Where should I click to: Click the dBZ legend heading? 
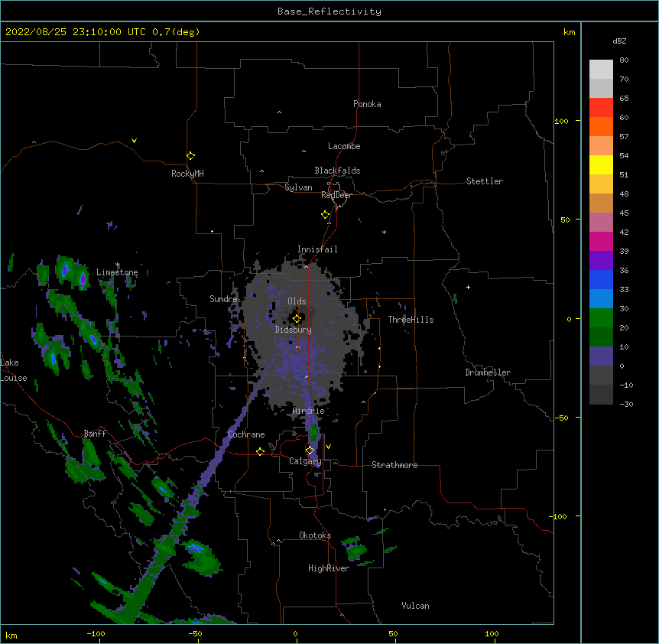pyautogui.click(x=619, y=41)
